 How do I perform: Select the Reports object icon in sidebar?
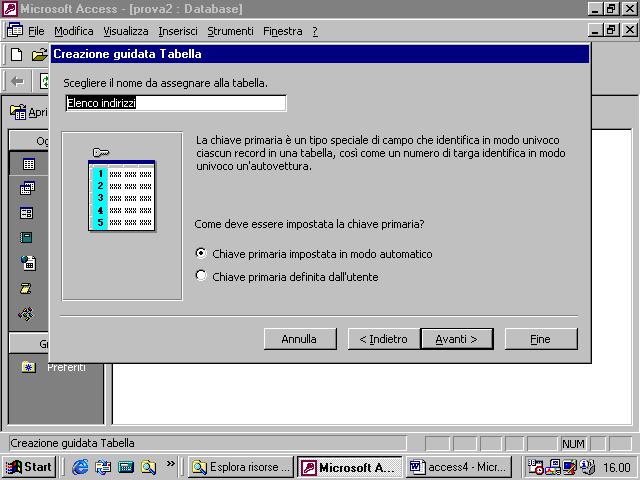[26, 238]
